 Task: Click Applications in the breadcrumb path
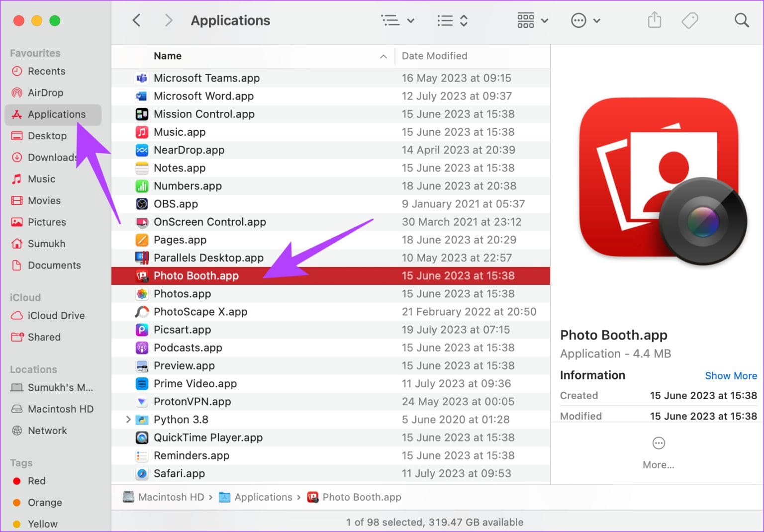(x=263, y=497)
